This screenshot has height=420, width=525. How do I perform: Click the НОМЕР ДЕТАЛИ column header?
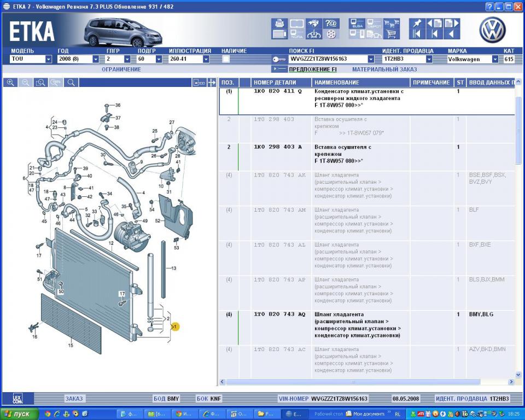tap(281, 83)
